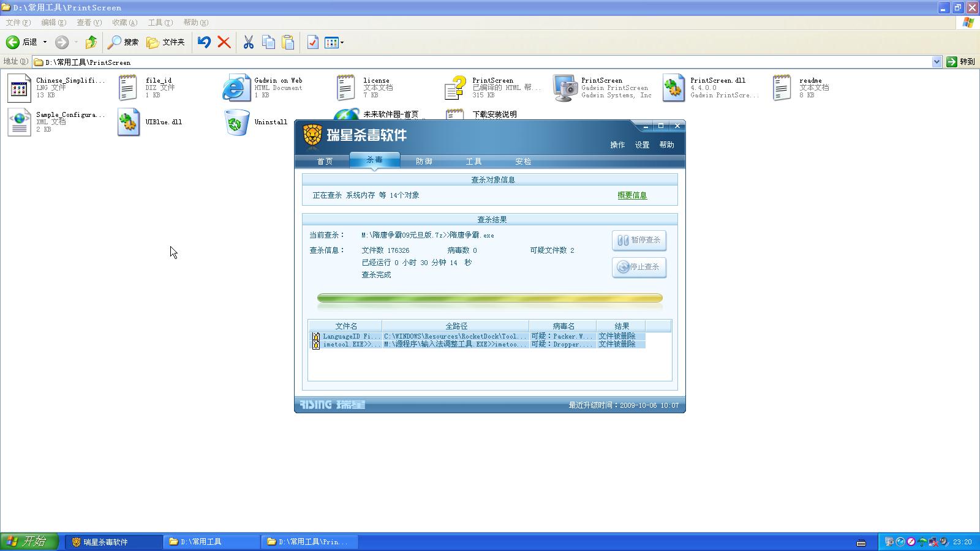Select the Chinese_Simplifi... LNG file
980x551 pixels.
pyautogui.click(x=56, y=88)
